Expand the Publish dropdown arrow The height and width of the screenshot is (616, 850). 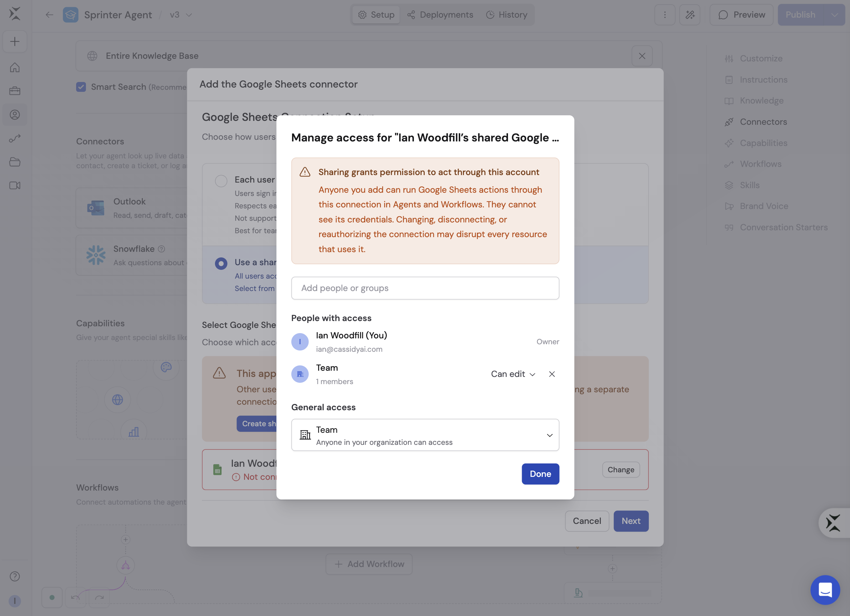835,15
